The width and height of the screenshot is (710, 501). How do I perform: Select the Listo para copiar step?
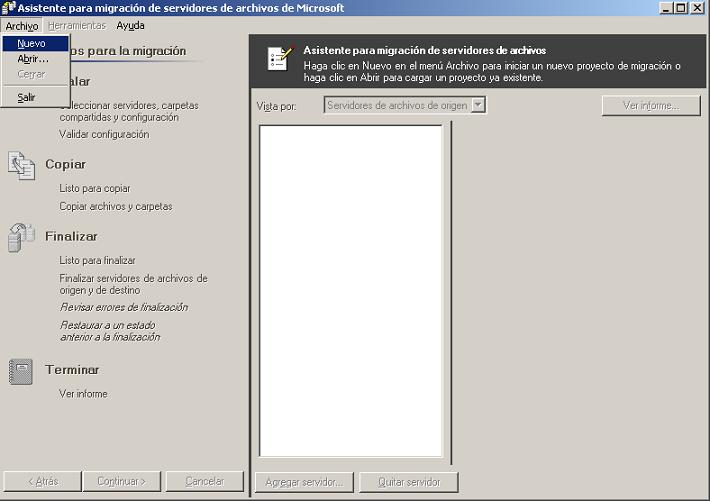(x=95, y=188)
